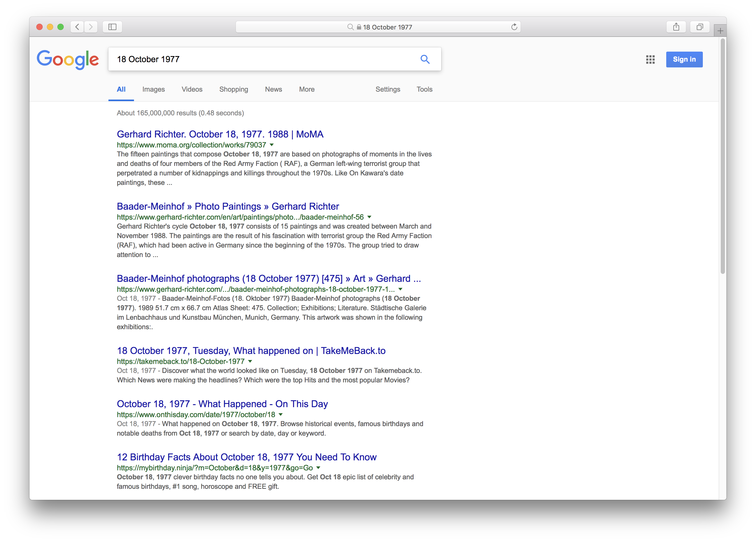Switch to the Shopping tab

pos(234,89)
